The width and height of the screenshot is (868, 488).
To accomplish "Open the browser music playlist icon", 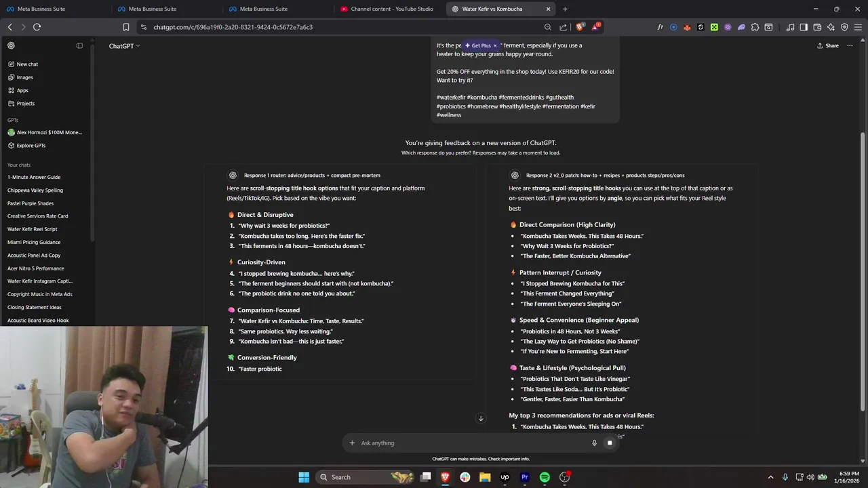I will click(x=790, y=27).
